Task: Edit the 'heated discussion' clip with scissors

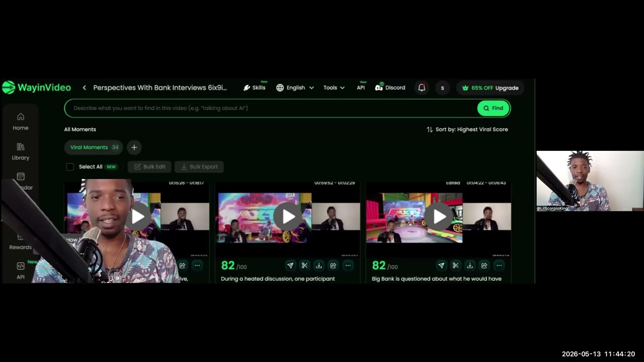Action: pos(304,265)
